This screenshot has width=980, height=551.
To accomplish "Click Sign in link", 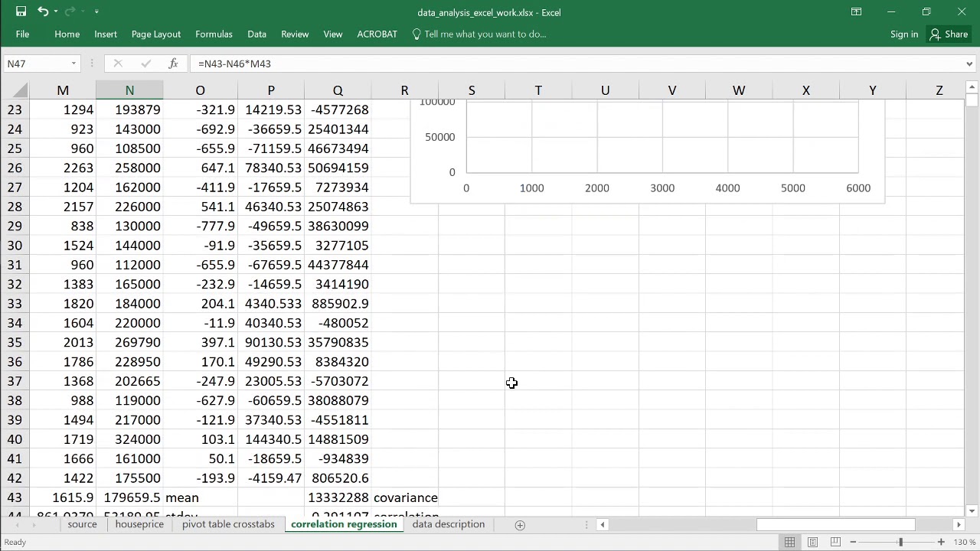I will tap(904, 34).
